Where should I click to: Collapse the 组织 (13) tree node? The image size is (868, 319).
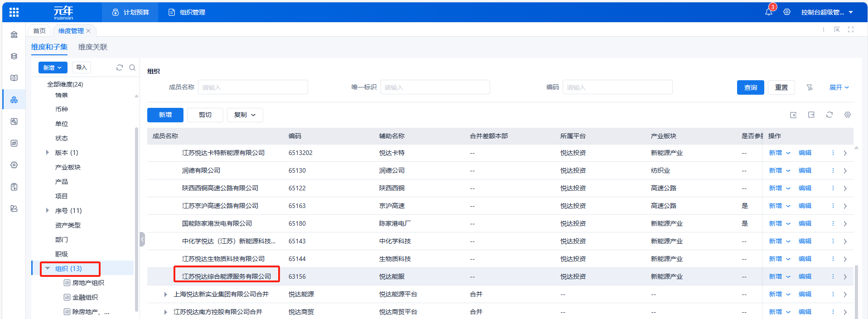tap(48, 269)
